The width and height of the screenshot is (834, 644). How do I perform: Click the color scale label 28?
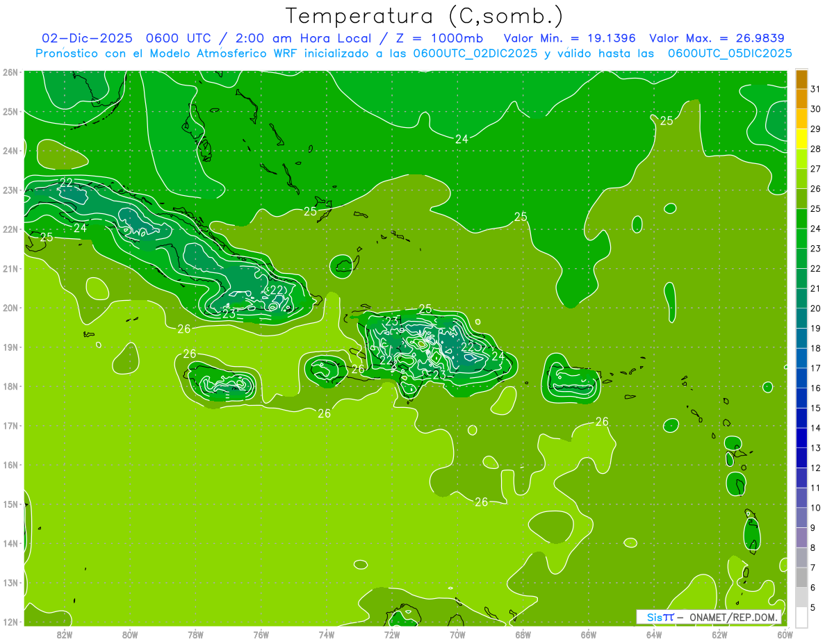816,149
